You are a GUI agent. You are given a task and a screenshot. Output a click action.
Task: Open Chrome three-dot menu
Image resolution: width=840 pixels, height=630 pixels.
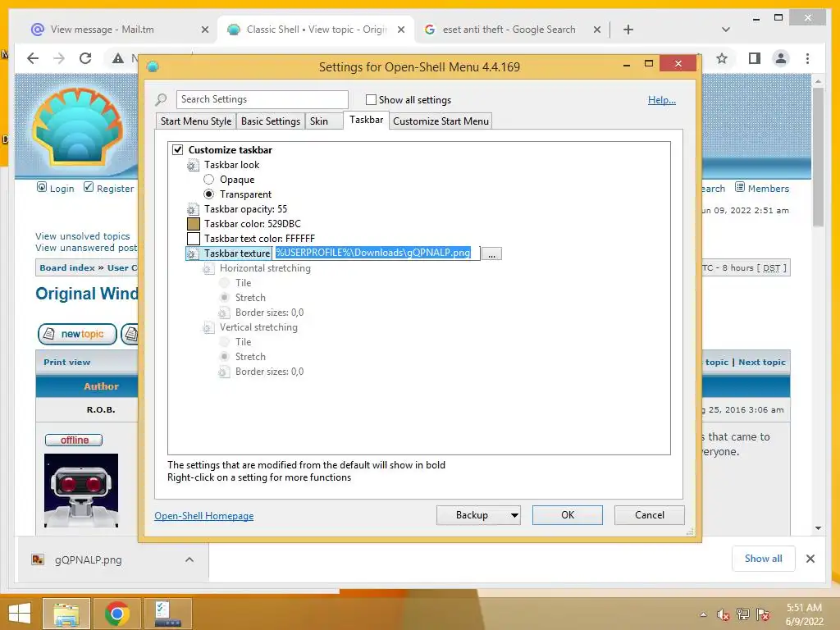[807, 58]
